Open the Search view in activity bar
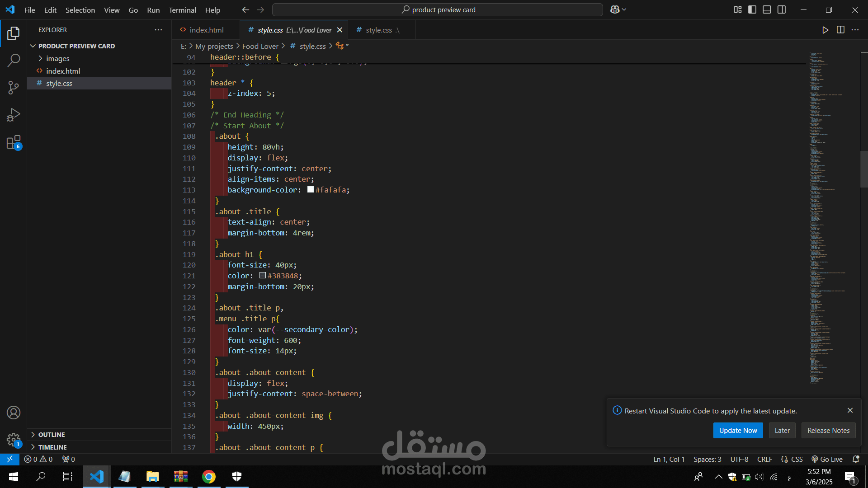Viewport: 868px width, 488px height. tap(14, 60)
